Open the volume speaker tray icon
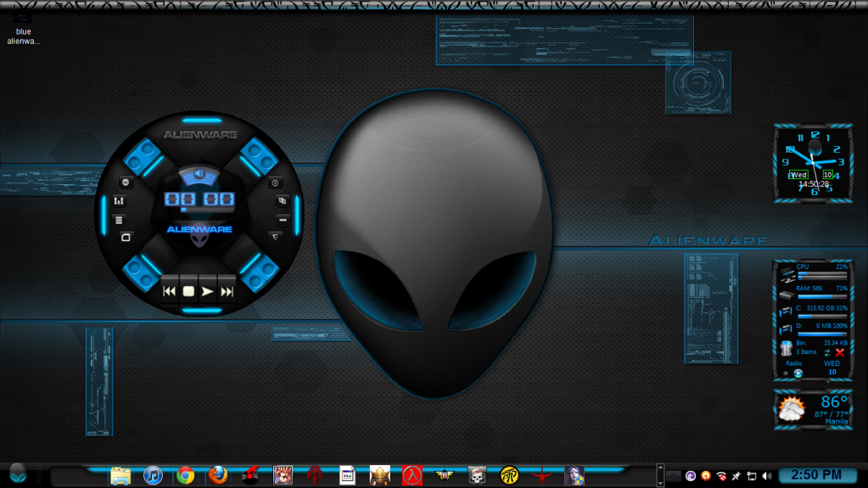Image resolution: width=868 pixels, height=488 pixels. (x=767, y=476)
